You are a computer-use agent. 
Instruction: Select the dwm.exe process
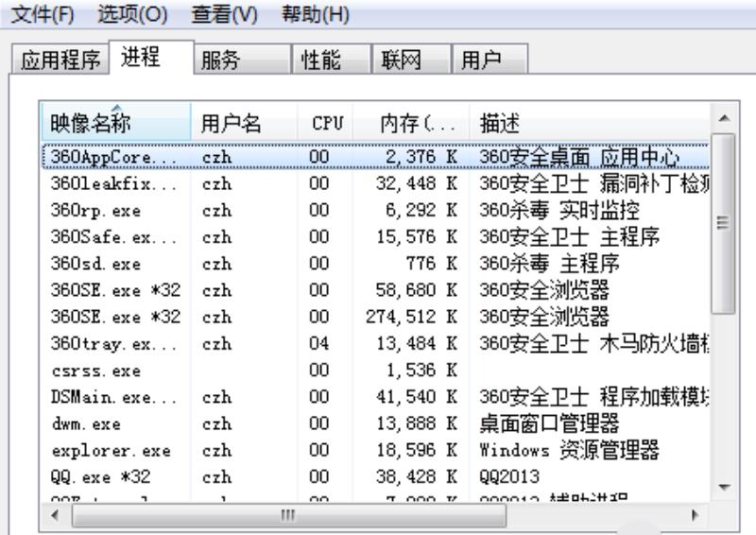pyautogui.click(x=375, y=423)
